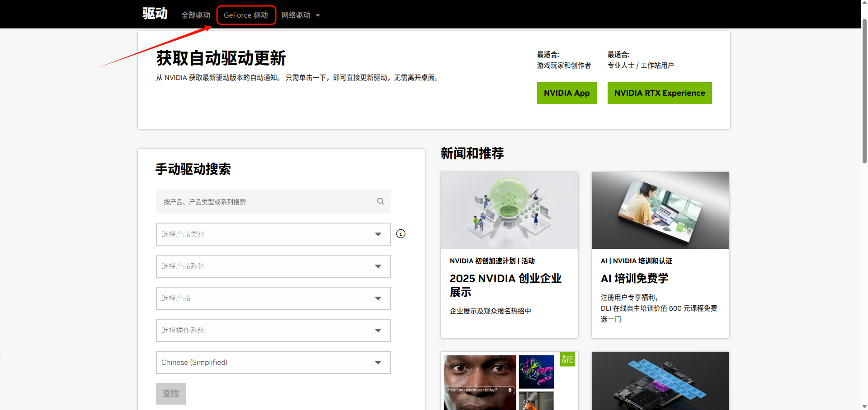Viewport: 868px width, 410px height.
Task: Open the 选择产品类别 dropdown
Action: pos(274,234)
